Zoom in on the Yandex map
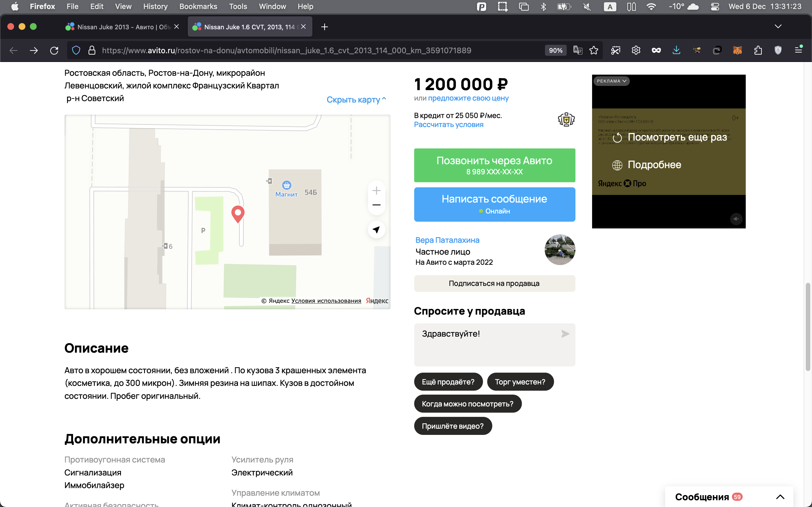Screen dimensions: 812x507 tap(376, 190)
